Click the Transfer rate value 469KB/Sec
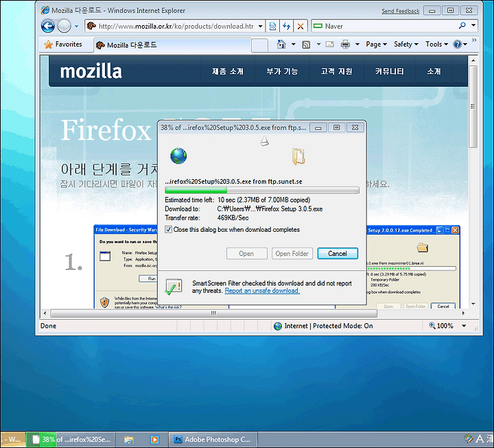The width and height of the screenshot is (494, 448). pyautogui.click(x=233, y=218)
